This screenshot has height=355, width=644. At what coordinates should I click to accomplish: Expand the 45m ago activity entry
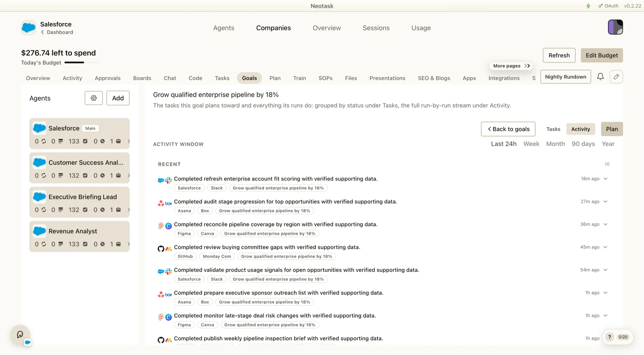pyautogui.click(x=605, y=247)
